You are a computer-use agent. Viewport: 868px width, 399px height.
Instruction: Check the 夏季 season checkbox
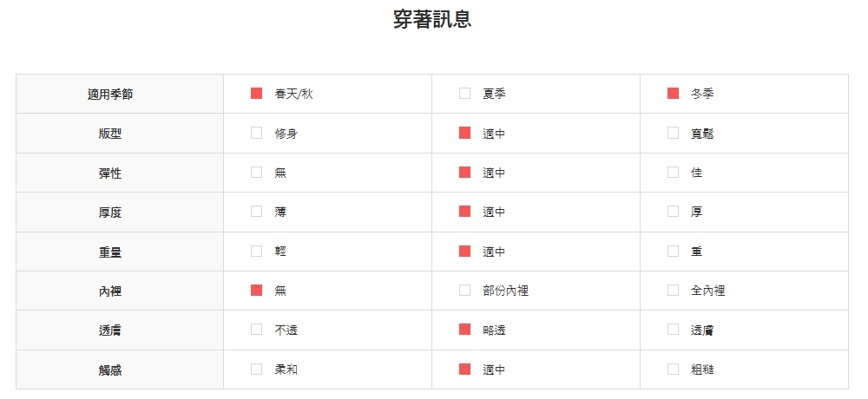(464, 94)
